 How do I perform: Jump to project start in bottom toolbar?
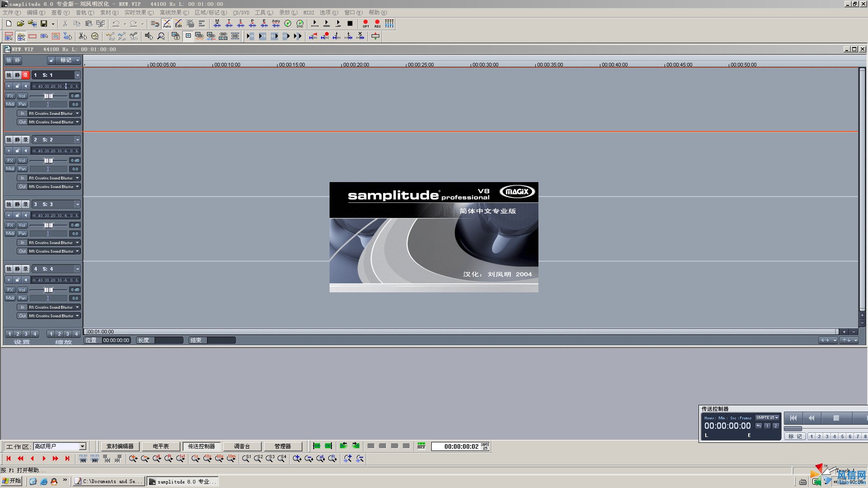tap(9, 459)
